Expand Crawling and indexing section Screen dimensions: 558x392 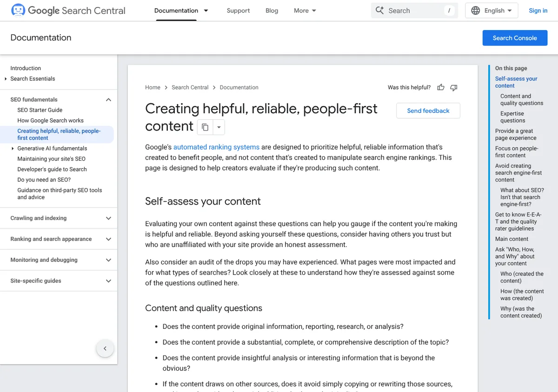click(108, 218)
